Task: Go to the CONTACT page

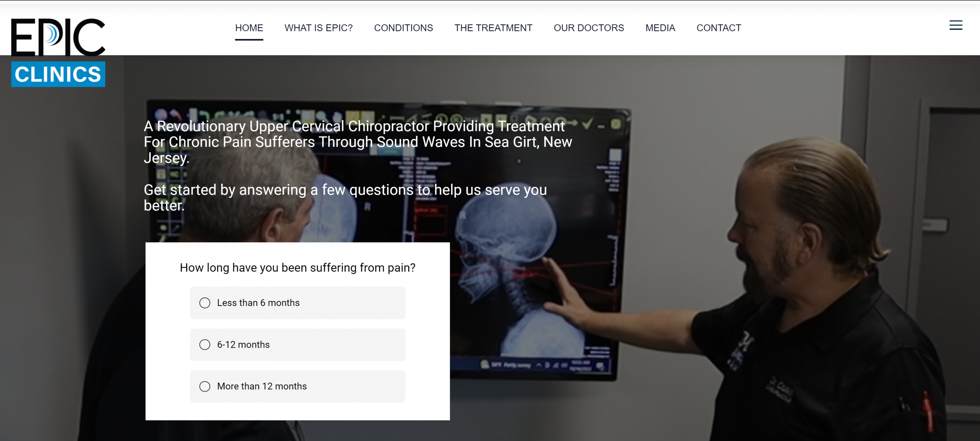Action: [x=719, y=28]
